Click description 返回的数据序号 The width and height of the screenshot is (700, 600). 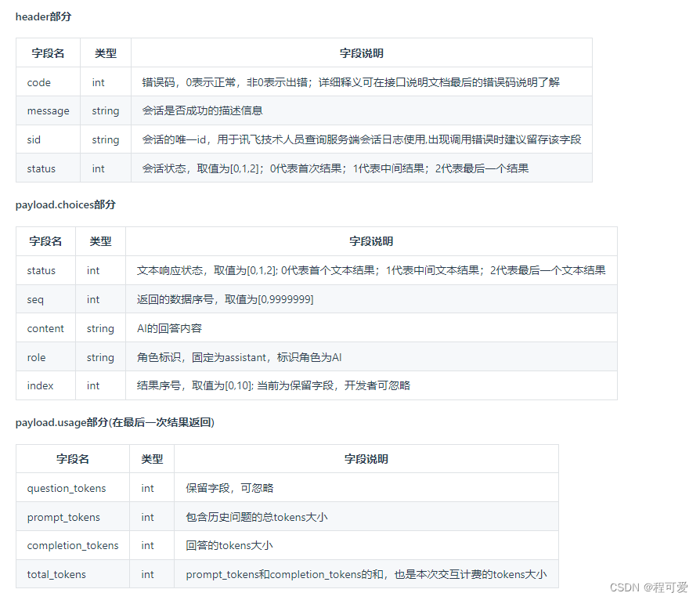point(225,299)
